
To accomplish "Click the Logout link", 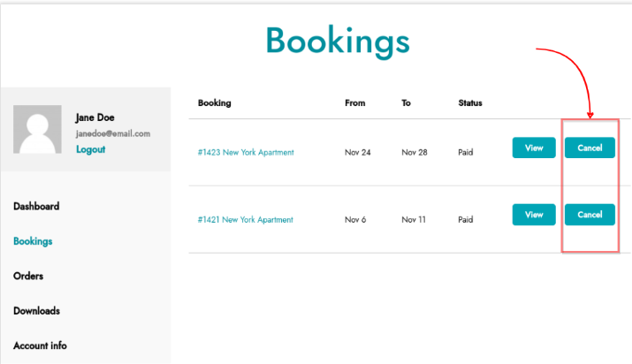I will [91, 149].
